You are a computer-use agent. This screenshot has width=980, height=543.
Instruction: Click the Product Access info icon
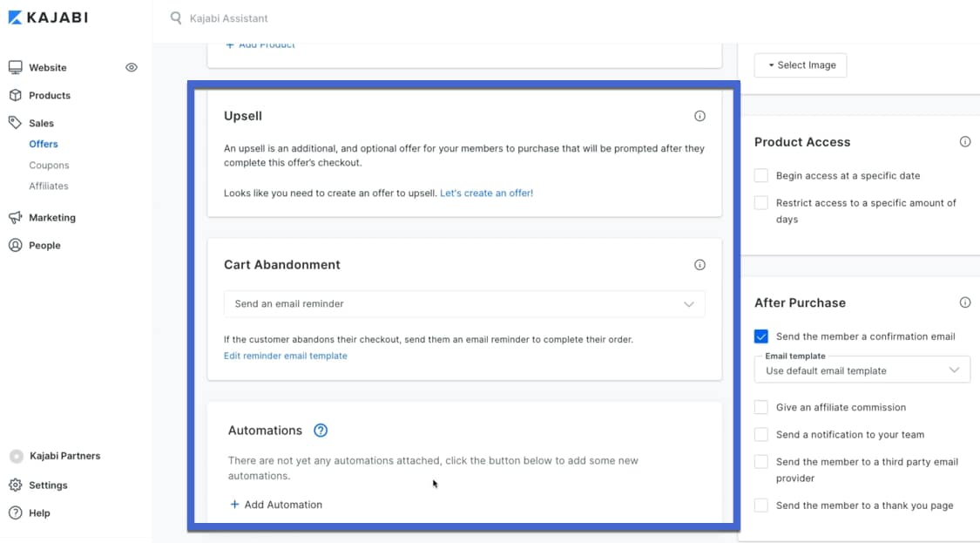point(964,142)
